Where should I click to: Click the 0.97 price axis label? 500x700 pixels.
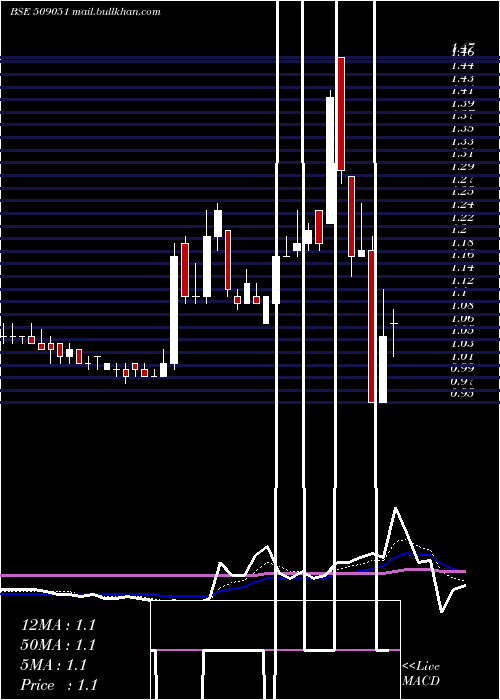(463, 382)
